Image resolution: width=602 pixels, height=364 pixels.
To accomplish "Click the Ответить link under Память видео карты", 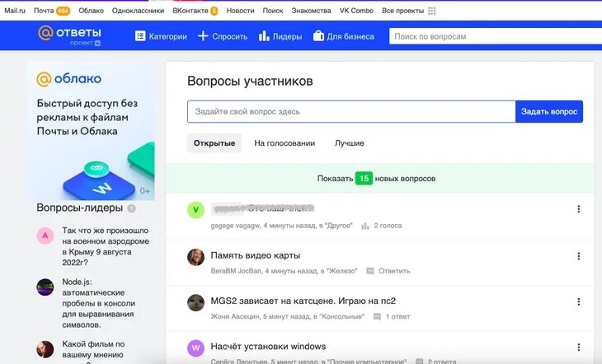I will pyautogui.click(x=394, y=271).
